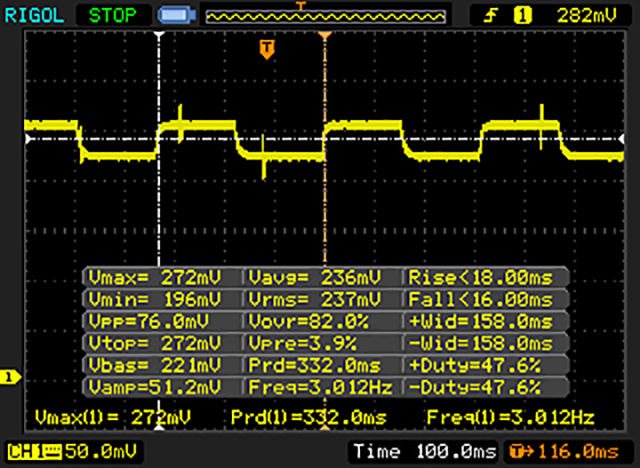This screenshot has height=468, width=640.
Task: Click the white level arrow on left edge
Action: tap(28, 139)
